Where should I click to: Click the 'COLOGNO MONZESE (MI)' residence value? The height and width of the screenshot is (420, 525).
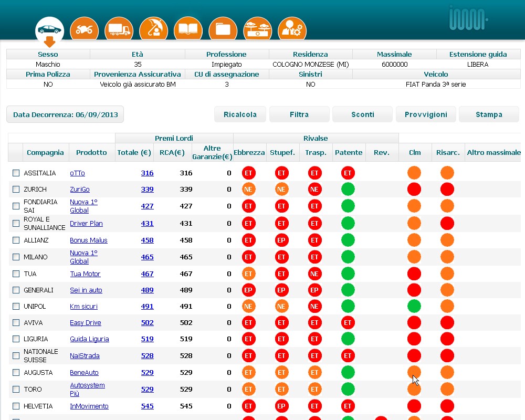pos(311,64)
